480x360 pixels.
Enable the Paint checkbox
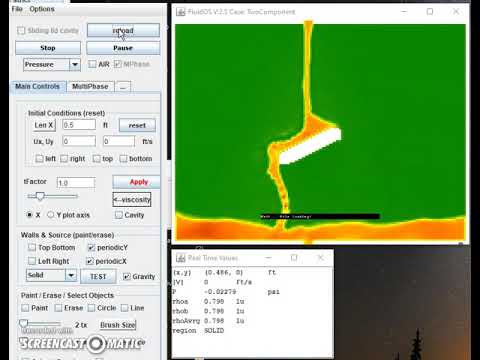(x=25, y=308)
